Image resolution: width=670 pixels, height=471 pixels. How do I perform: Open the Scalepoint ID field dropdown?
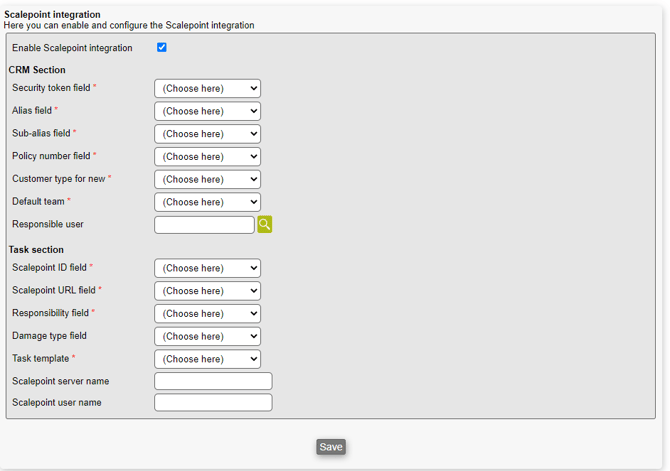(207, 268)
